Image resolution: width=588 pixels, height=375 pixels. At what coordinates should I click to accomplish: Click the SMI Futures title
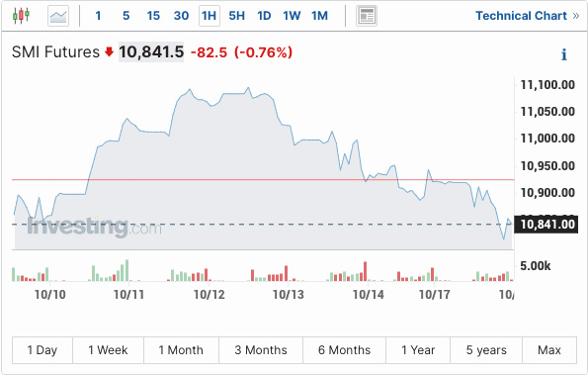[x=55, y=51]
